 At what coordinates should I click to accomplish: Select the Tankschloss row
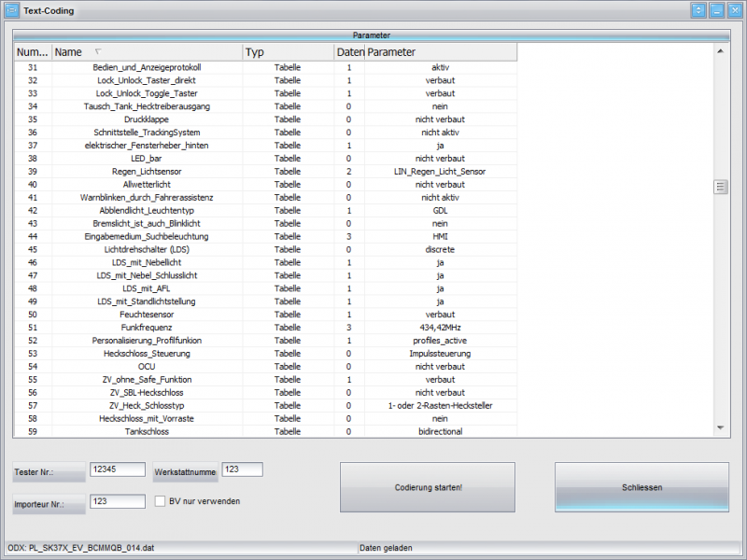[266, 431]
